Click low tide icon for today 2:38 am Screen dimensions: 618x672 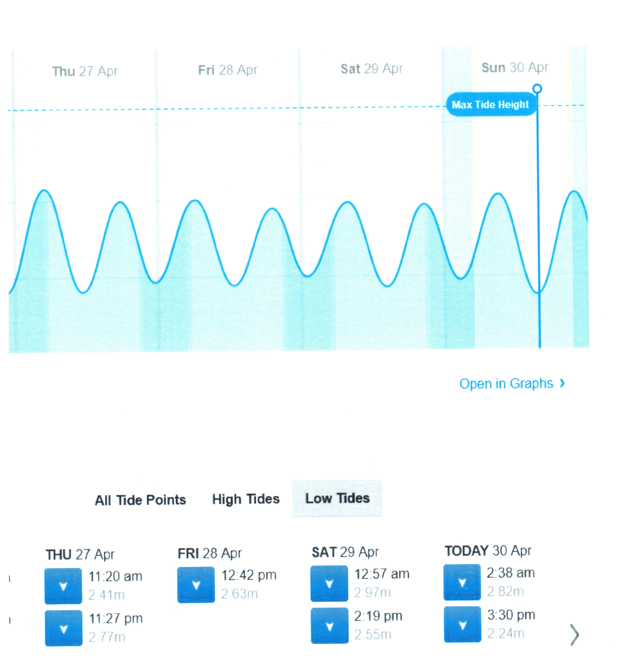(x=462, y=582)
